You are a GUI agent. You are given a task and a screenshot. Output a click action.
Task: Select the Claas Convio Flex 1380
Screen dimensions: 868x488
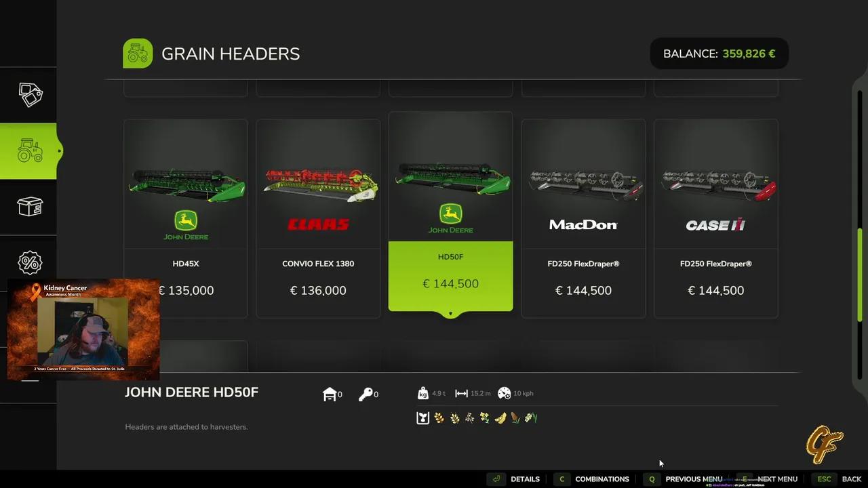pyautogui.click(x=318, y=218)
